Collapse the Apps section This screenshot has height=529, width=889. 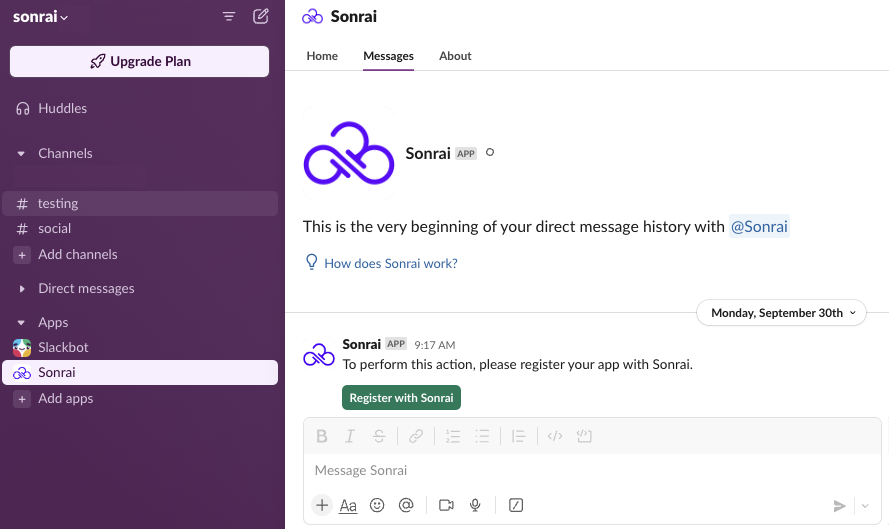pyautogui.click(x=21, y=323)
